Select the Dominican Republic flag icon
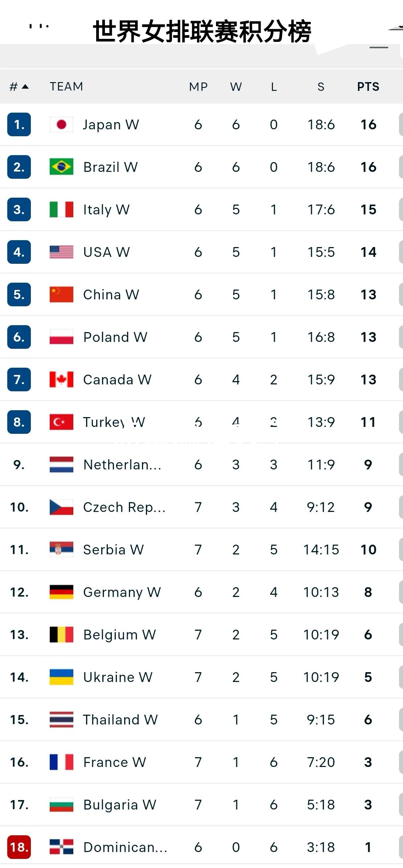The image size is (403, 868). point(61,847)
